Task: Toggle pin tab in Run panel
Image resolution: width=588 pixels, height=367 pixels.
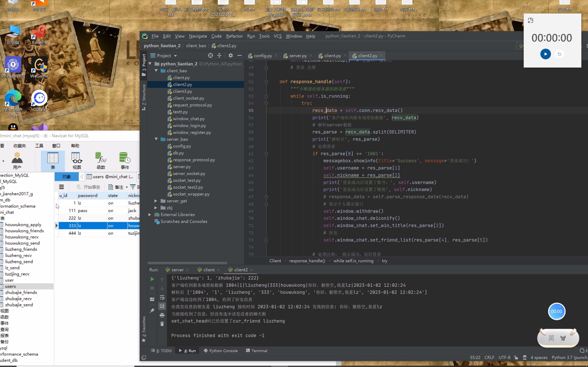Action: tap(152, 310)
